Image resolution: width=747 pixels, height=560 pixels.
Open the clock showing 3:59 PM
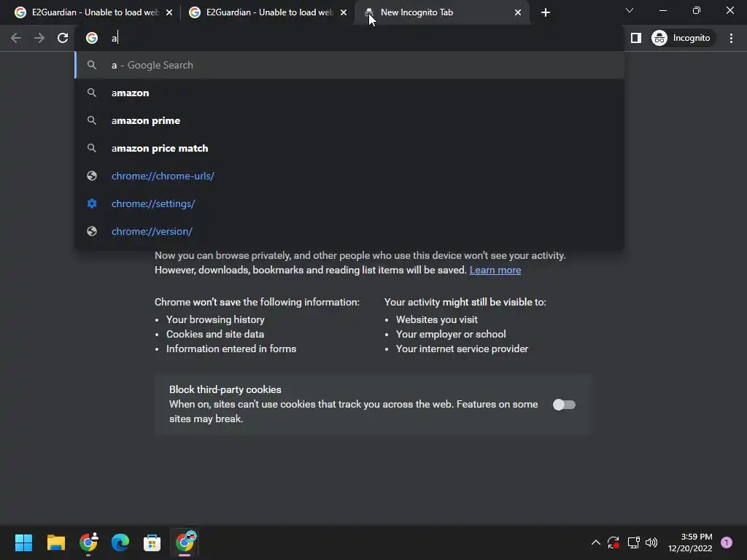coord(690,542)
